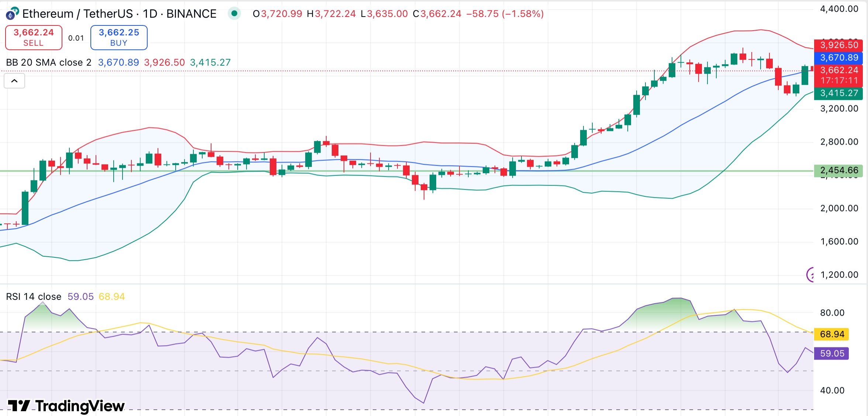The height and width of the screenshot is (416, 868).
Task: Click the 1,200.00 price axis label
Action: coord(839,274)
